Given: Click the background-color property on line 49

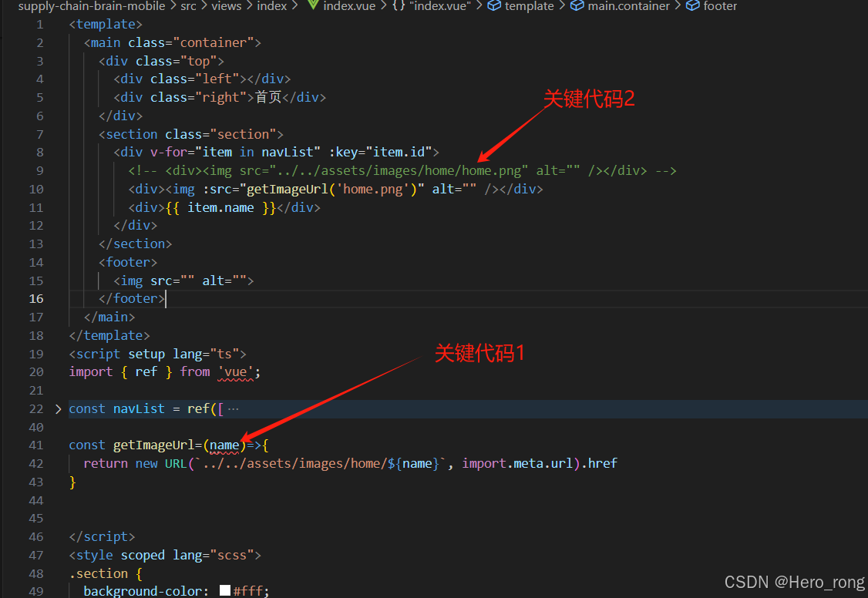Looking at the screenshot, I should [x=143, y=591].
